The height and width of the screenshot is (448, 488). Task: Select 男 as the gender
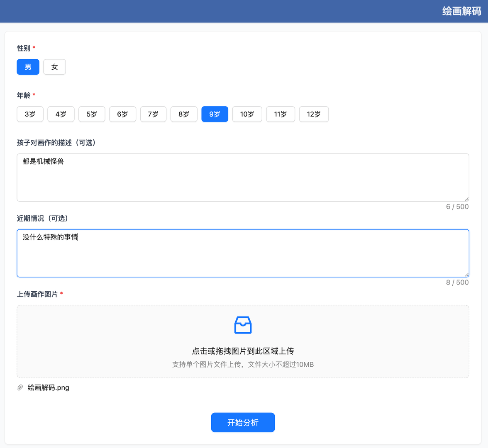[28, 67]
